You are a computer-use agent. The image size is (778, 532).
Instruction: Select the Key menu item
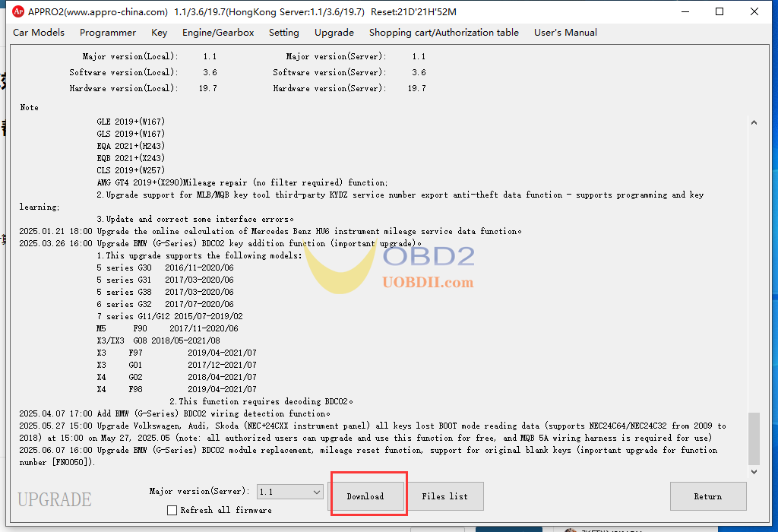click(x=159, y=33)
